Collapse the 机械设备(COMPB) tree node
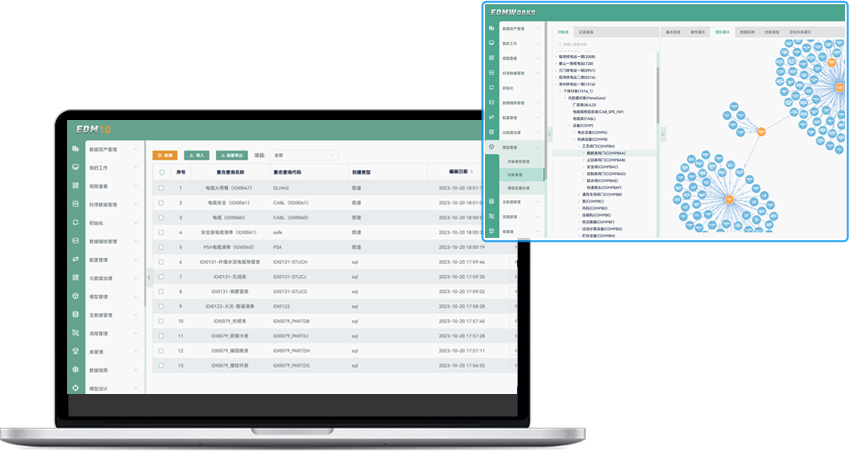The image size is (849, 451). pyautogui.click(x=574, y=139)
